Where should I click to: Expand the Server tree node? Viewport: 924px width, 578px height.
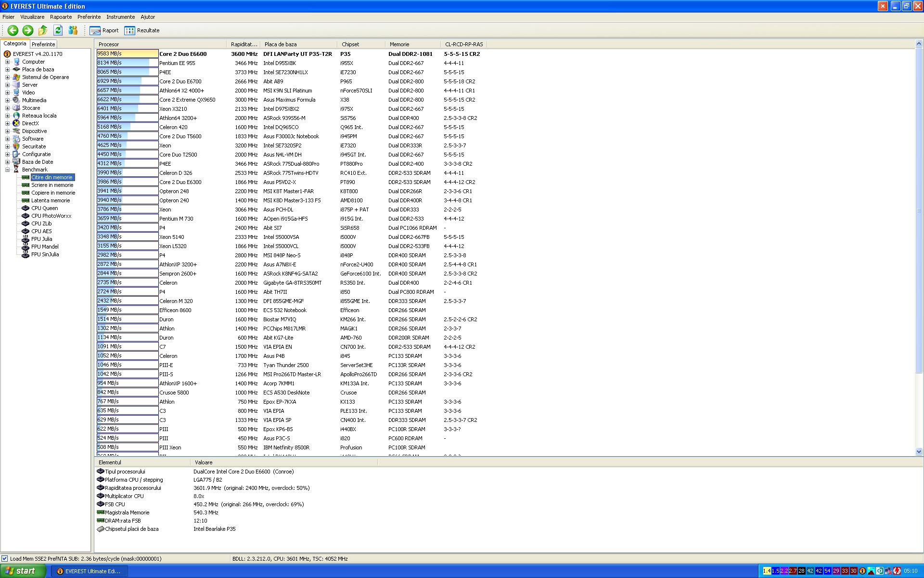[x=7, y=85]
